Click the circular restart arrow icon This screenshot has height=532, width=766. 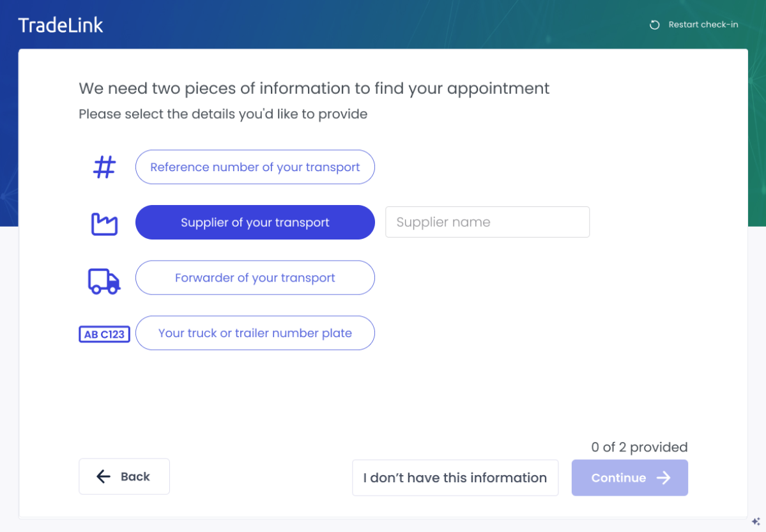tap(654, 25)
